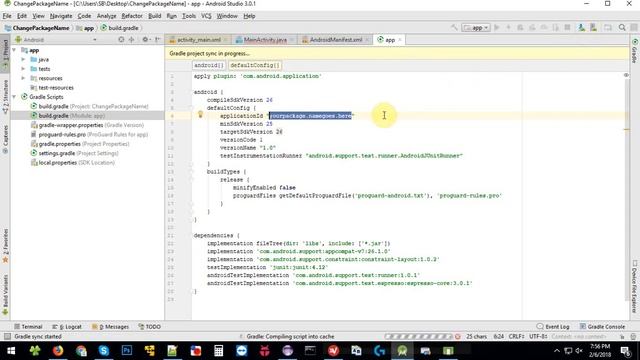Open Skype from the Windows taskbar
Screen dimensions: 640x360
[104, 351]
